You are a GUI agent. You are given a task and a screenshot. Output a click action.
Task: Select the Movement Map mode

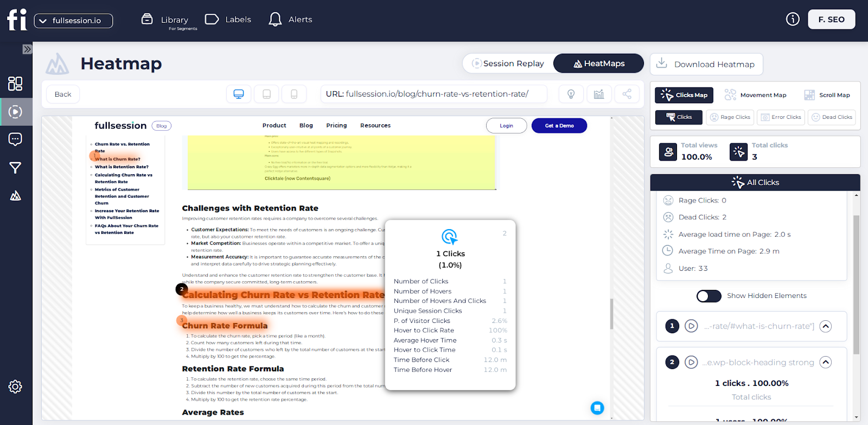[x=755, y=95]
